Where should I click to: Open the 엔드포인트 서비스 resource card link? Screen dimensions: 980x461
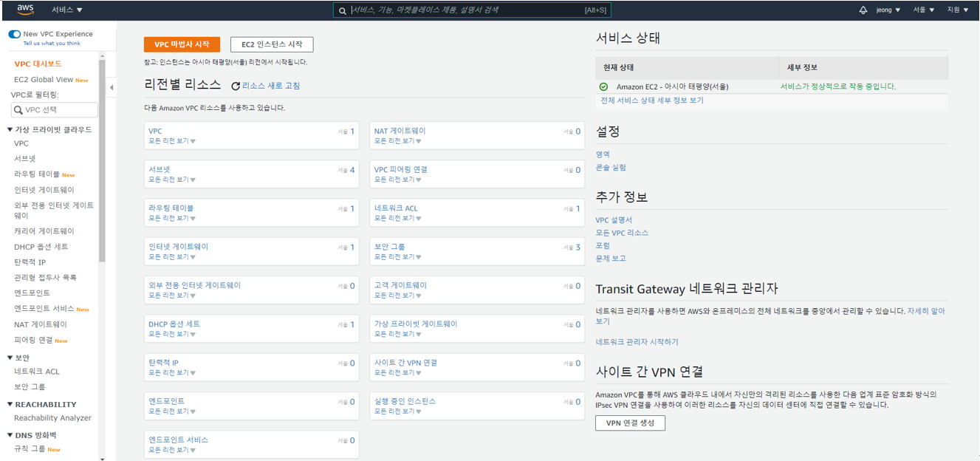[x=178, y=440]
